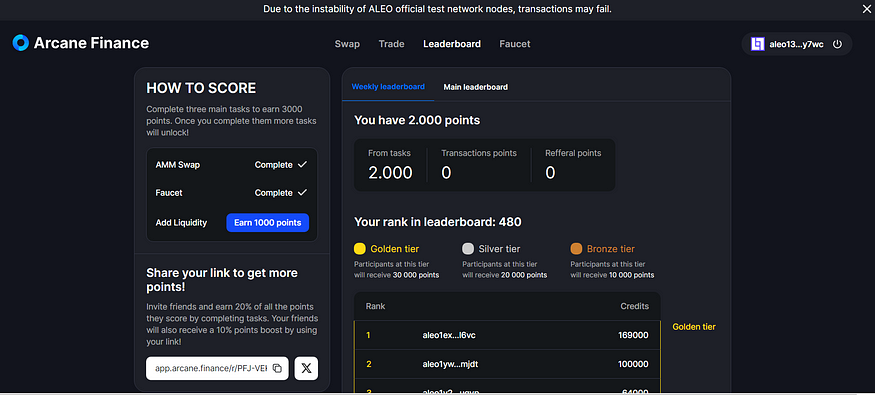Click the Your rank in leaderboard heading
The height and width of the screenshot is (395, 875).
click(438, 222)
